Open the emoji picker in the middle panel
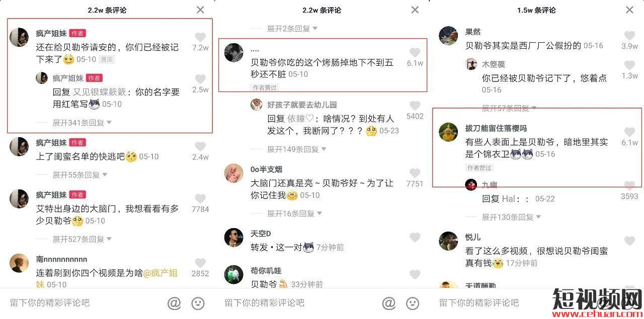 pos(413,303)
